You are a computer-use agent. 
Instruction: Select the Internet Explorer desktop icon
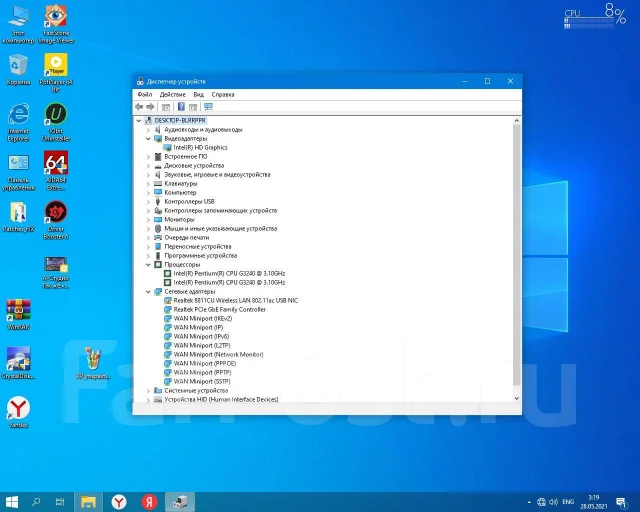coord(18,122)
